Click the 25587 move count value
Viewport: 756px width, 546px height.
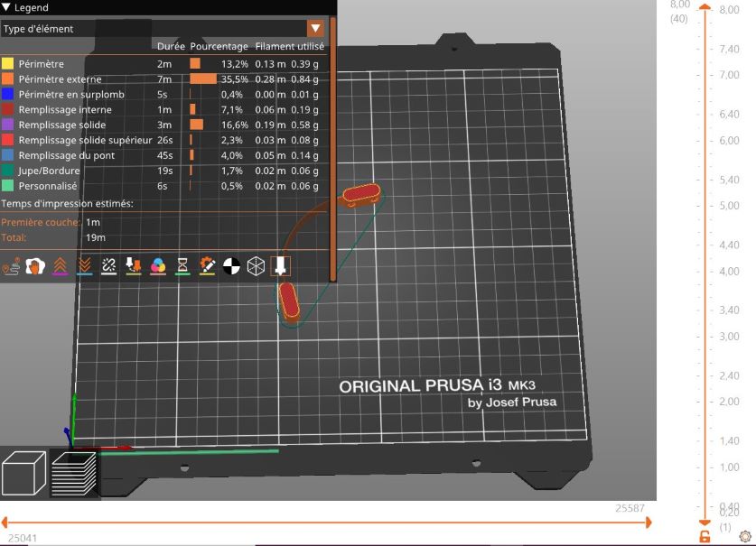coord(630,508)
